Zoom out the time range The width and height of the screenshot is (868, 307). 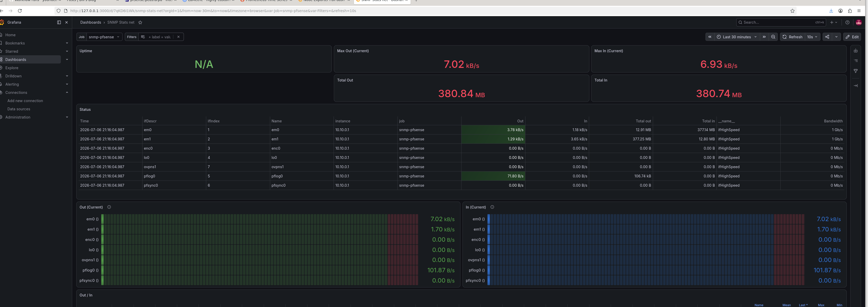point(773,37)
